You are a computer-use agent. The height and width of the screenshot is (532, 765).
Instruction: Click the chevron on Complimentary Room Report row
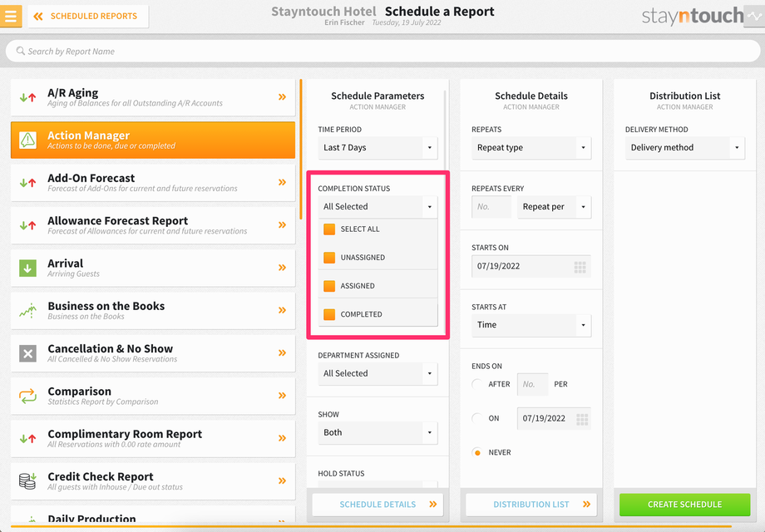pos(282,438)
